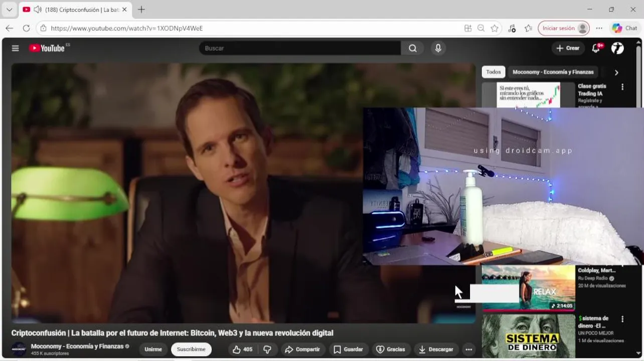Viewport: 644px width, 361px height.
Task: Click the Compartir share button
Action: click(x=302, y=349)
